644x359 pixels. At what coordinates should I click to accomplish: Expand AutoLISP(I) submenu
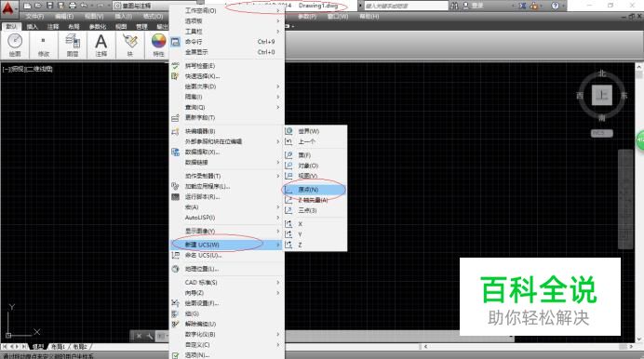coord(227,218)
